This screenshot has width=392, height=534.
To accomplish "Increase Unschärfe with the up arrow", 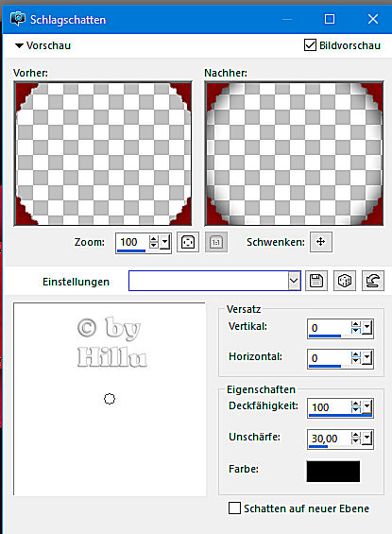I will (x=355, y=435).
